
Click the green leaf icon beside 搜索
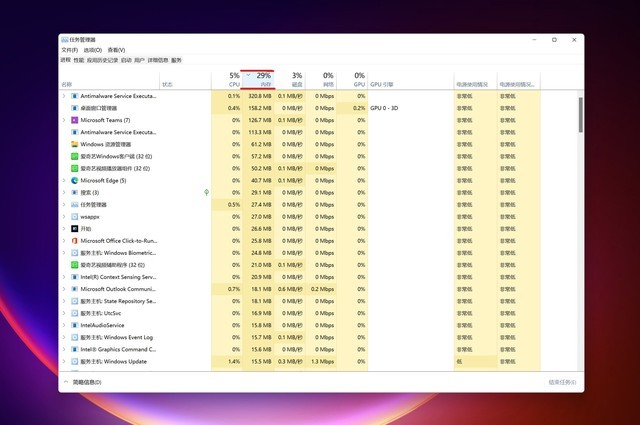click(206, 192)
